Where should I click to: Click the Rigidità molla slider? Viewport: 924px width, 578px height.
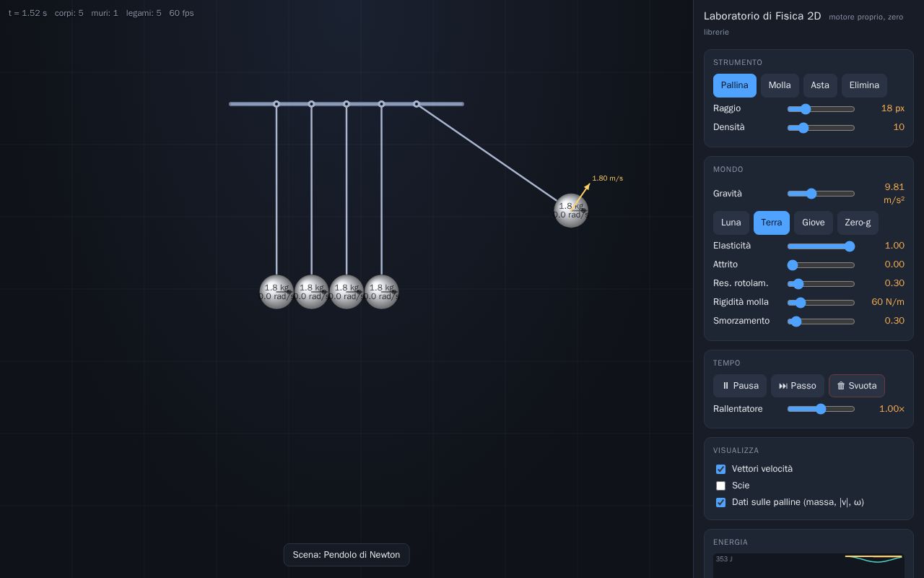821,303
